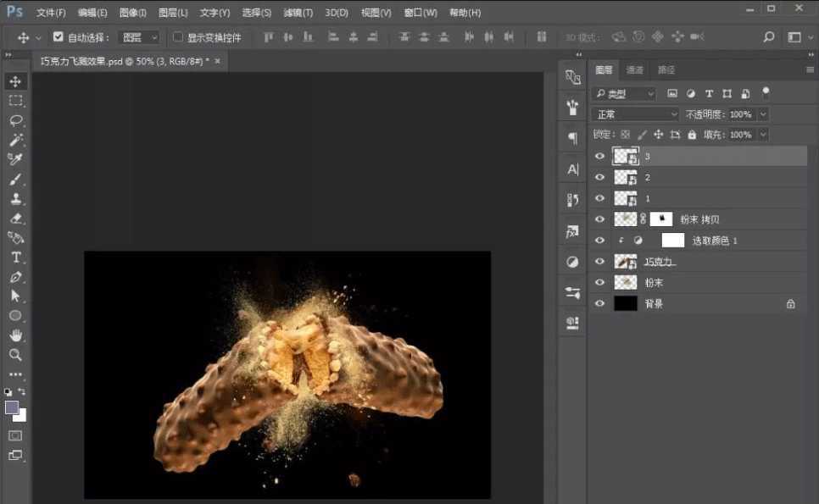The image size is (819, 504).
Task: Open the 正常 blend mode dropdown
Action: click(636, 114)
